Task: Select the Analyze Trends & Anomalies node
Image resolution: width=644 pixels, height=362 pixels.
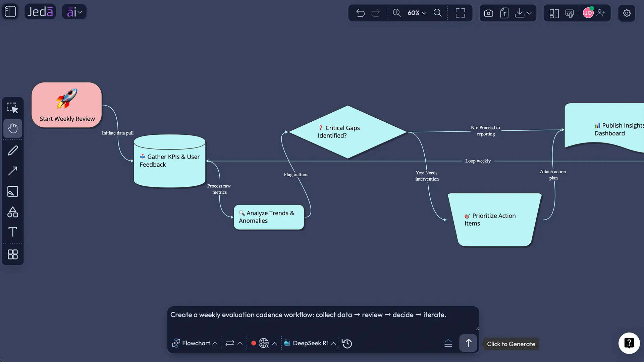Action: click(x=269, y=217)
